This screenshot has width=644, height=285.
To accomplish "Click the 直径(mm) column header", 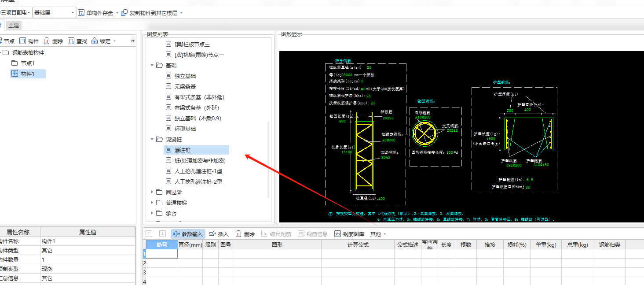I will coord(190,244).
